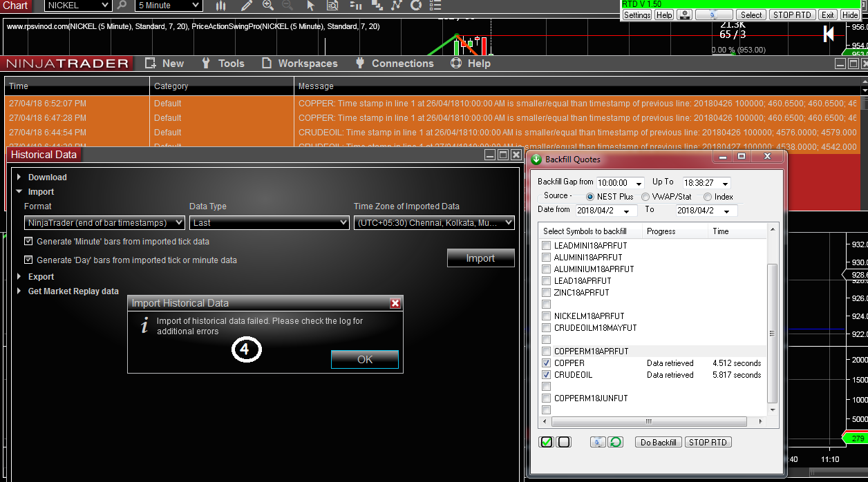Click the recycle bin button in RTD toolbar
868x482 pixels.
714,15
